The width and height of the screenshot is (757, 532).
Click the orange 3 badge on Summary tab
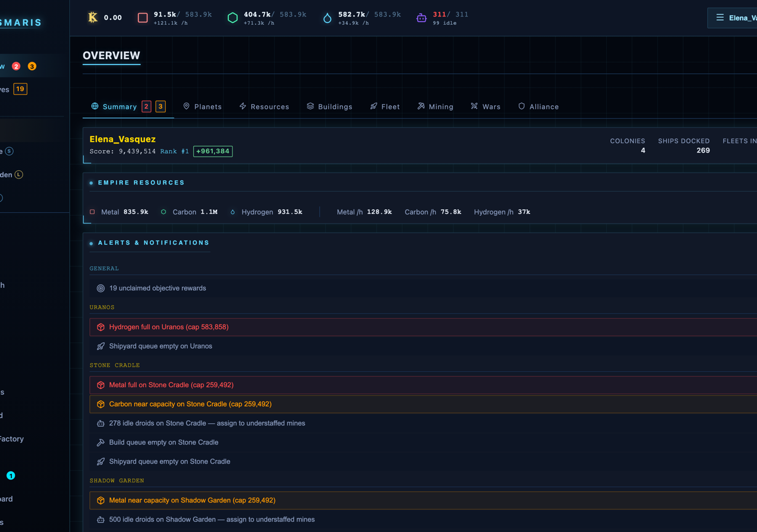pos(160,106)
